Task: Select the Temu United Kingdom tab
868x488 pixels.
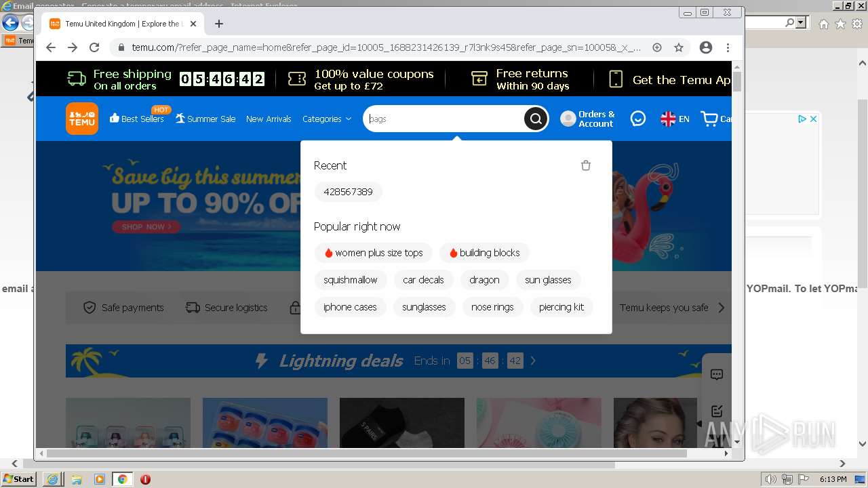Action: [x=122, y=24]
